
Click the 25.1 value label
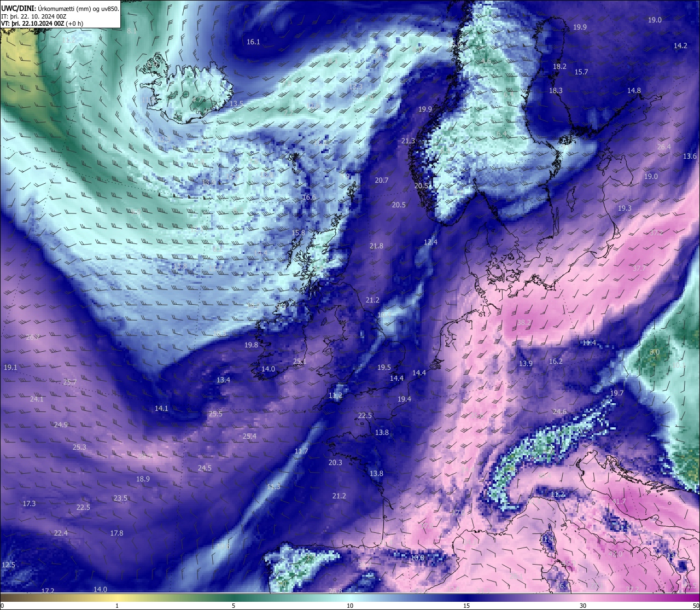point(300,362)
